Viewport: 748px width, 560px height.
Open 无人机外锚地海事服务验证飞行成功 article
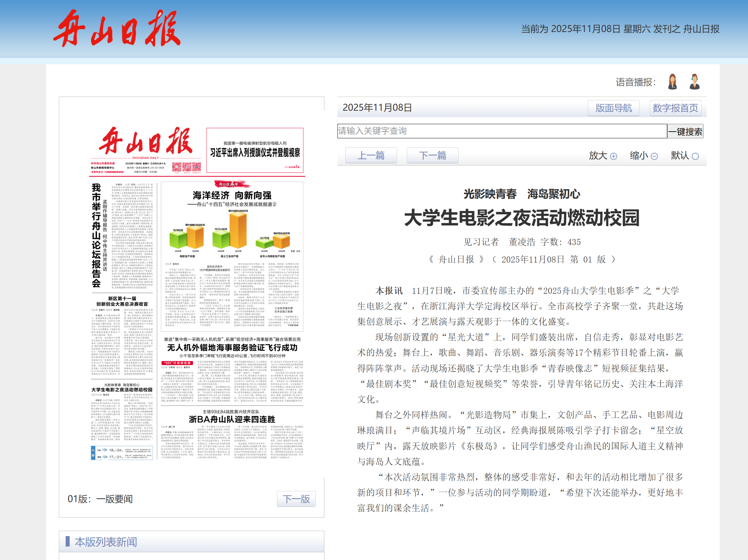232,348
